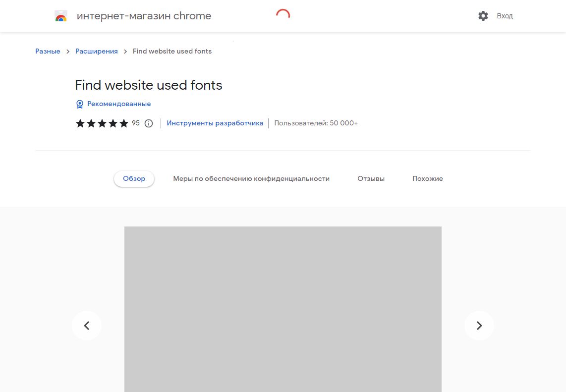Click the Рекомендованные link

(x=119, y=104)
